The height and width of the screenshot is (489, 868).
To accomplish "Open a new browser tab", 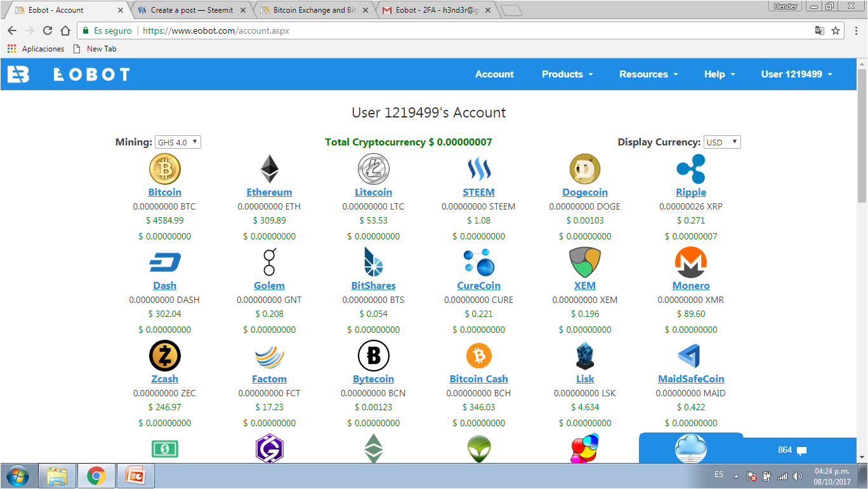I will point(511,10).
